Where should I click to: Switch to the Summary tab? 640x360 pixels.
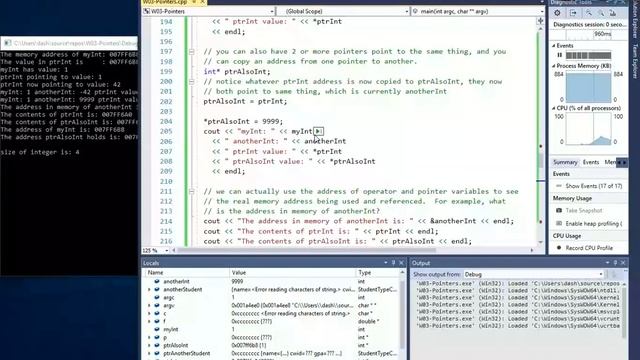pyautogui.click(x=565, y=162)
